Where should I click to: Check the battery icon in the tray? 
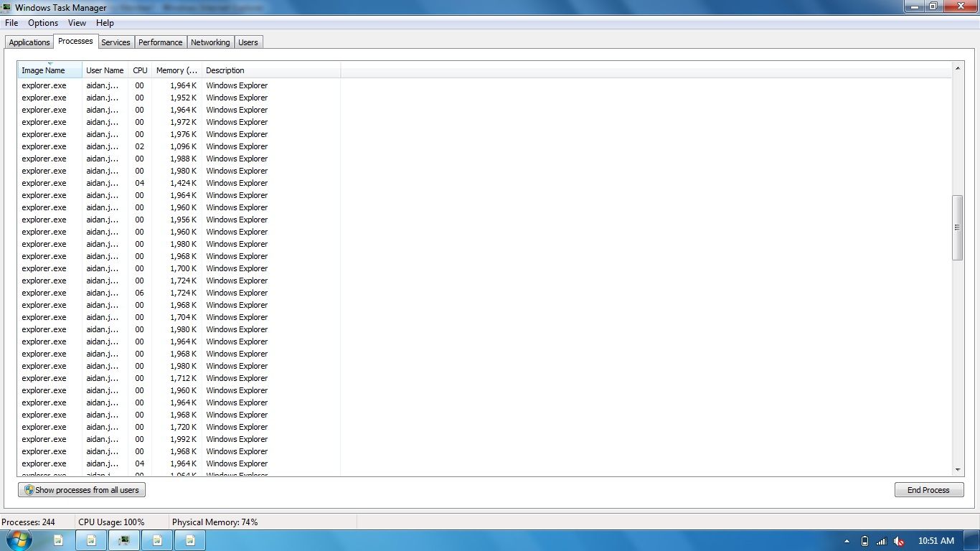(865, 541)
